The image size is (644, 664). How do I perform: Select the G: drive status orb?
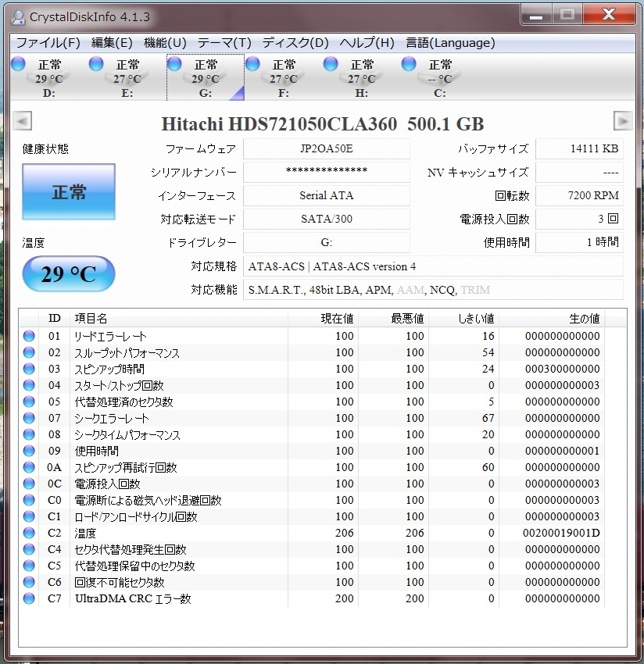coord(174,64)
